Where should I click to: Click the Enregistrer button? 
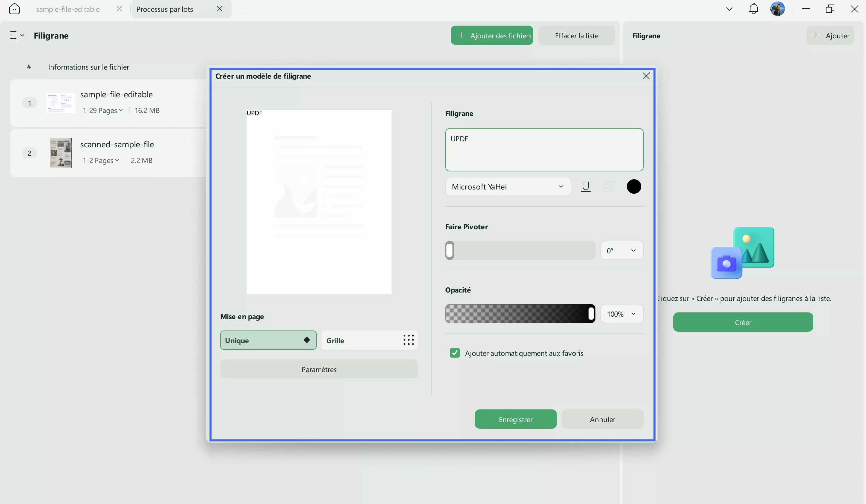pos(515,419)
